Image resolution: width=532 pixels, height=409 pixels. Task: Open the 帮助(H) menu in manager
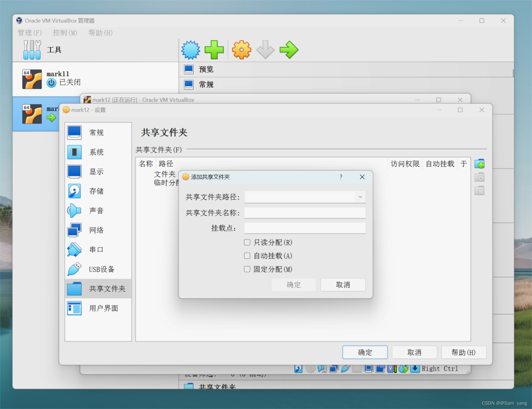pyautogui.click(x=100, y=33)
